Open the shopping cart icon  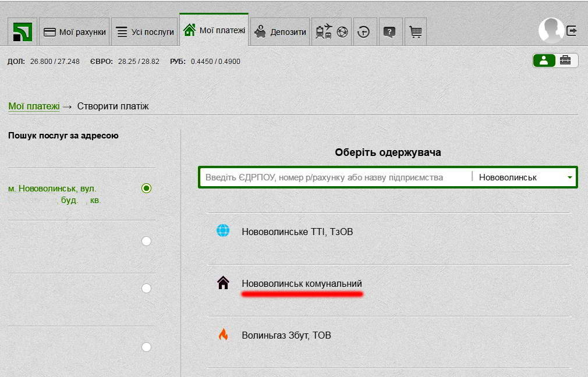coord(416,32)
